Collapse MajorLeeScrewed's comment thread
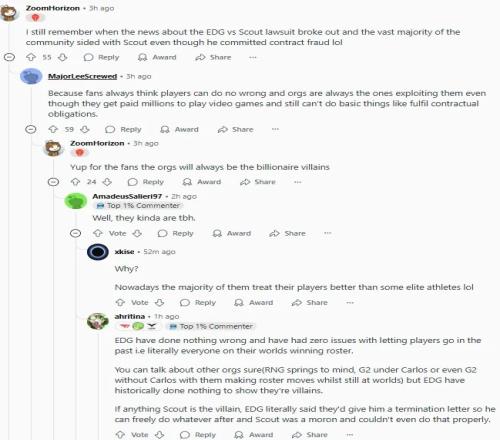The height and width of the screenshot is (440, 500). [31, 129]
